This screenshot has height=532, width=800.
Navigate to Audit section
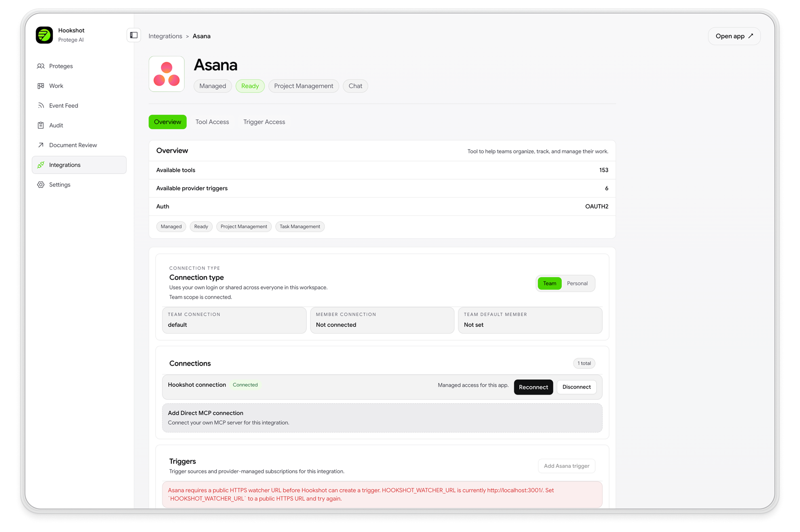point(79,125)
